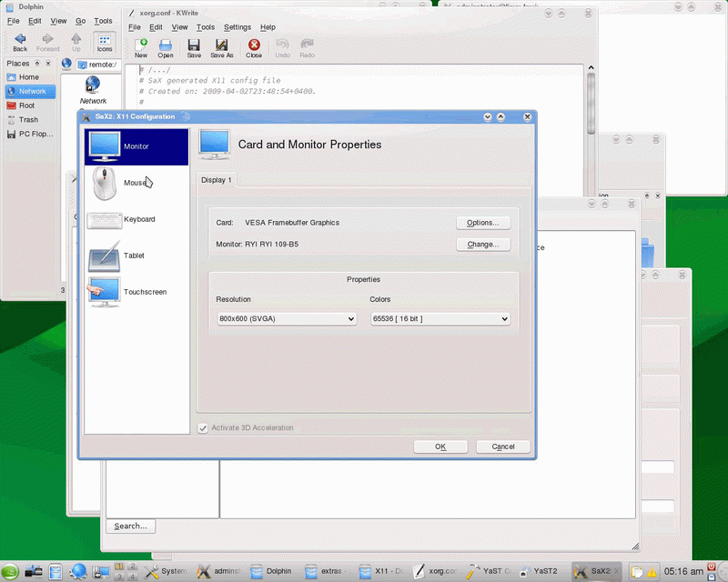728x582 pixels.
Task: Click the "SaX generated X11 config file" line
Action: [x=214, y=80]
